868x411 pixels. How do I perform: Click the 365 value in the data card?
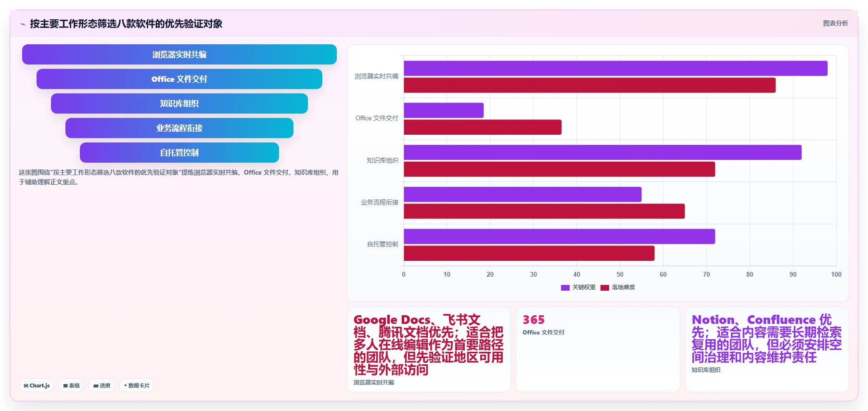click(x=534, y=320)
